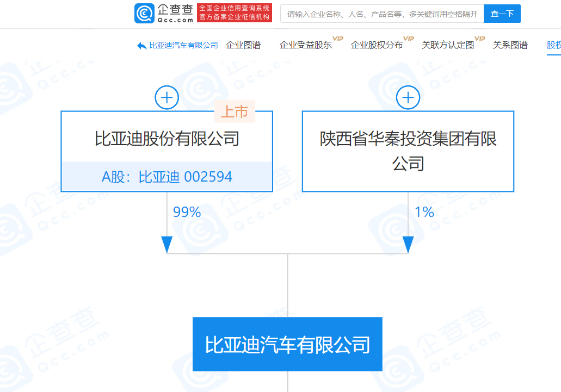This screenshot has height=392, width=561.
Task: Open the 企业股权分布 section
Action: point(378,46)
